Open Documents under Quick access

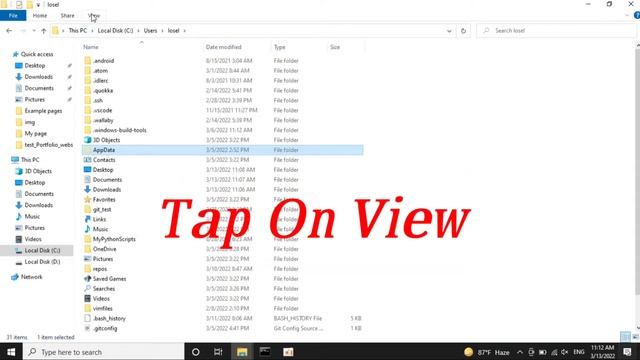click(x=39, y=88)
